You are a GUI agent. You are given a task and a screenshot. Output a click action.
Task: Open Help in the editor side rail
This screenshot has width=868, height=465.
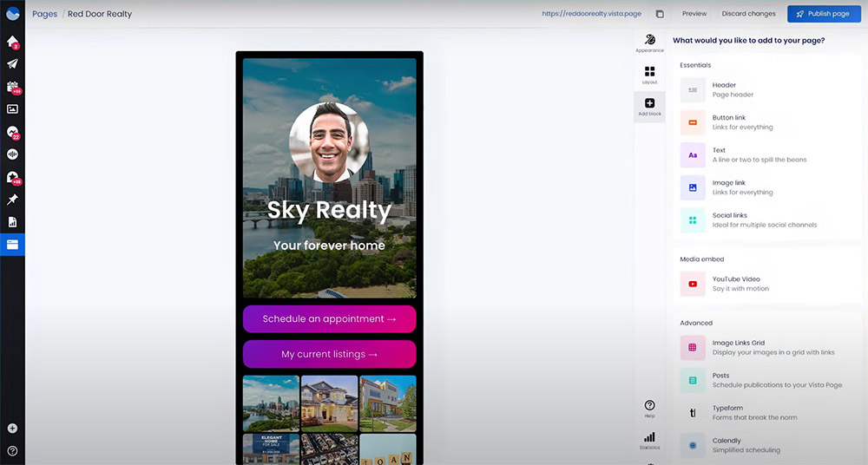tap(650, 409)
